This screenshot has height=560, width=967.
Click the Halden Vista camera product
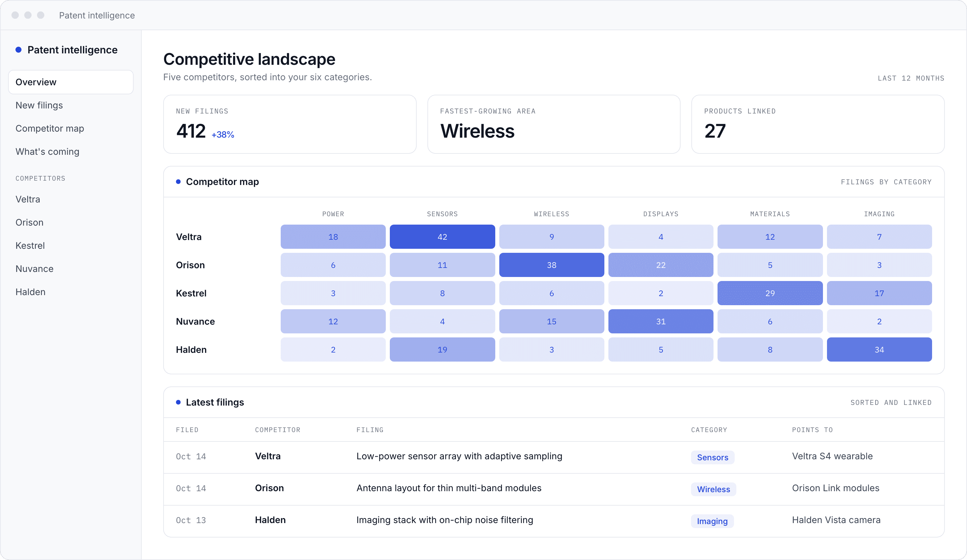pos(836,520)
